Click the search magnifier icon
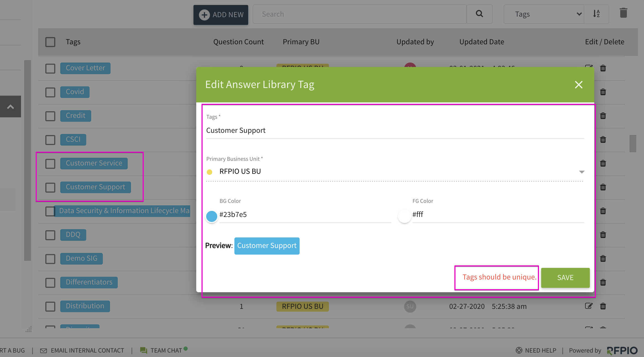The height and width of the screenshot is (357, 644). (x=479, y=14)
